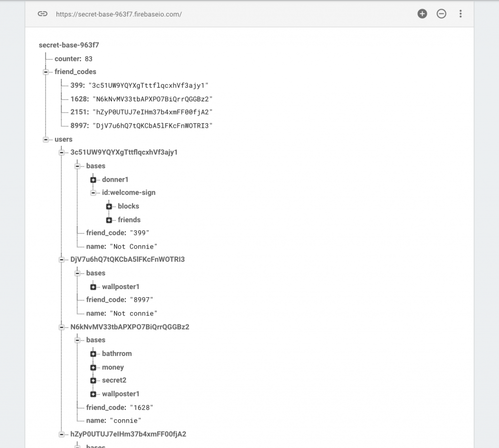
Task: Expand the money base node
Action: (x=93, y=368)
